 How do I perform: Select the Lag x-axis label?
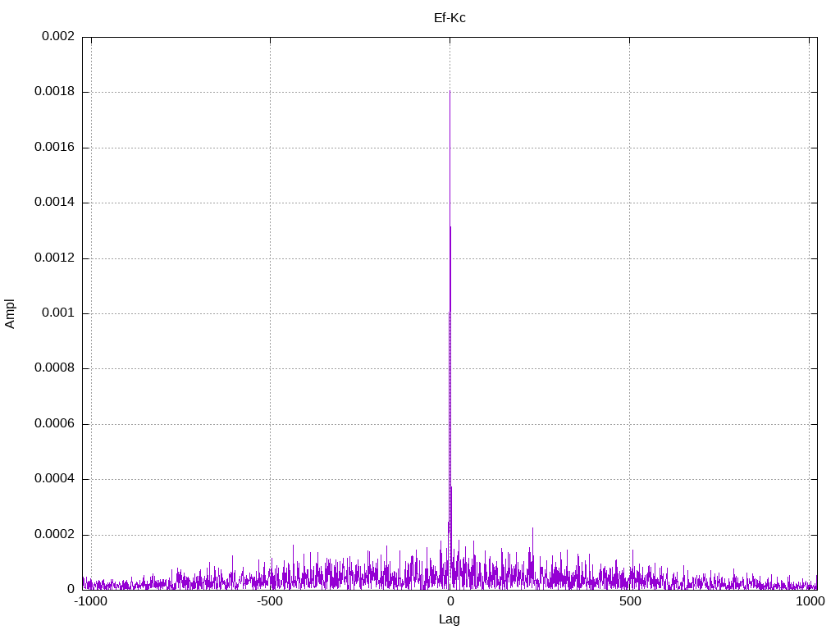[450, 619]
